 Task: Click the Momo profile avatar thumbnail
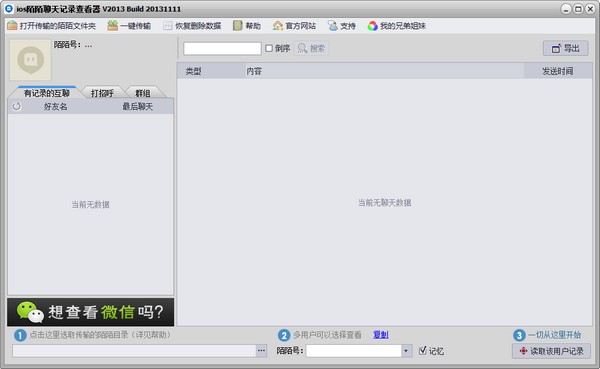(x=30, y=60)
